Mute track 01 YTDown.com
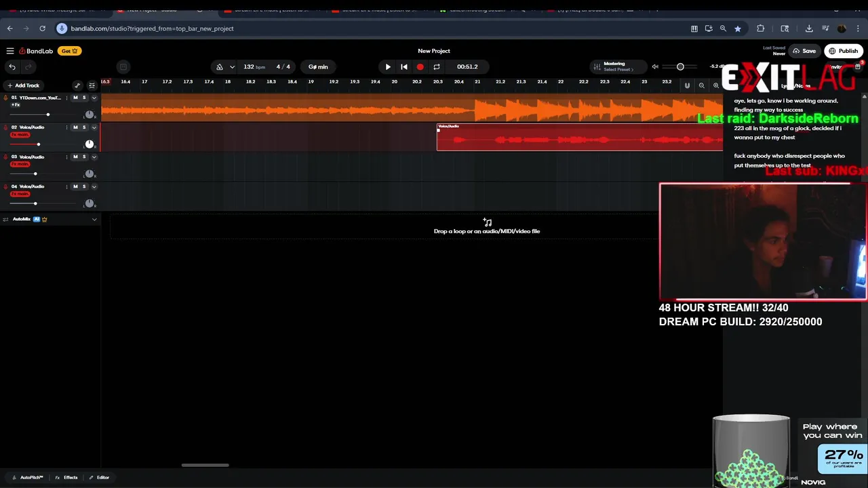The image size is (868, 488). [x=75, y=98]
